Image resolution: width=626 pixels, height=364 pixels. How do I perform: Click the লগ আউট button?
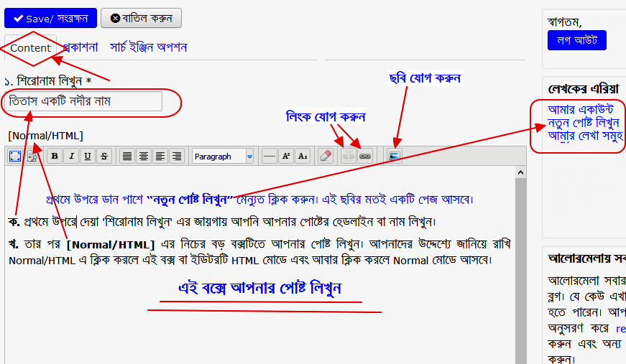(577, 40)
